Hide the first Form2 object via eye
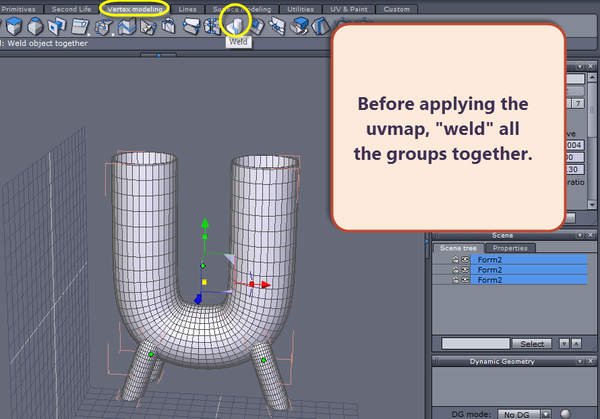 (x=465, y=259)
